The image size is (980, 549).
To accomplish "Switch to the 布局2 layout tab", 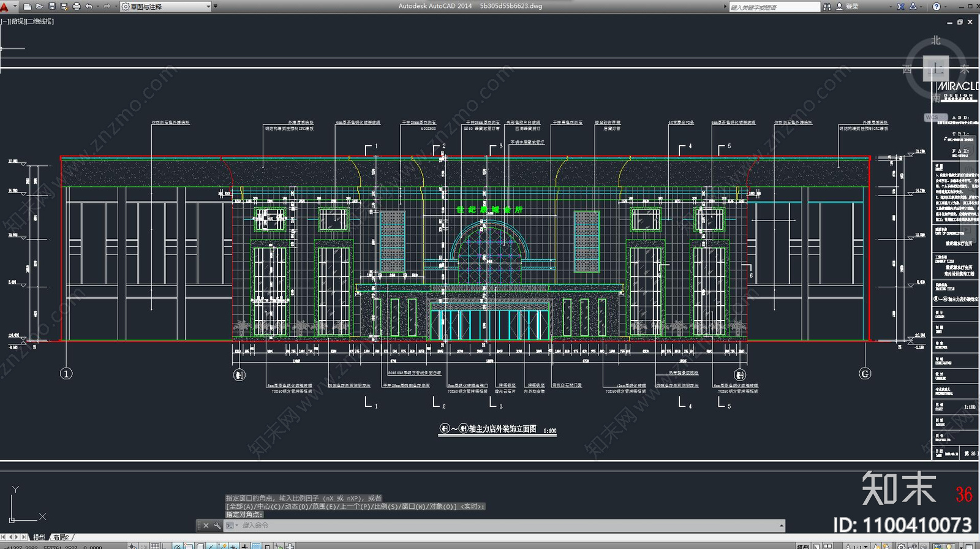I will point(61,537).
